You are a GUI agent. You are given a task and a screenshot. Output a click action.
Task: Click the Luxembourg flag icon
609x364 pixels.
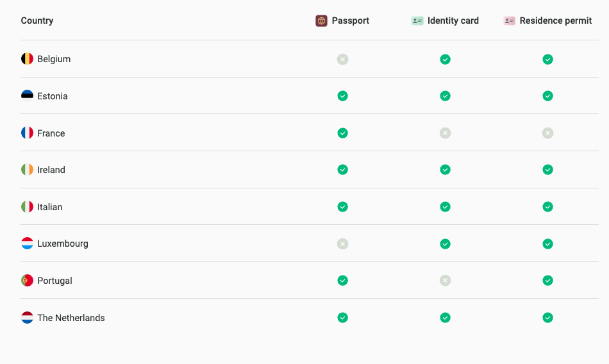click(x=27, y=244)
